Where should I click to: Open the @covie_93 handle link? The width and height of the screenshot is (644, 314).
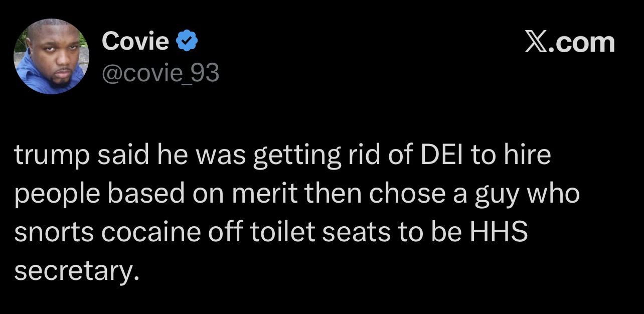pyautogui.click(x=160, y=73)
